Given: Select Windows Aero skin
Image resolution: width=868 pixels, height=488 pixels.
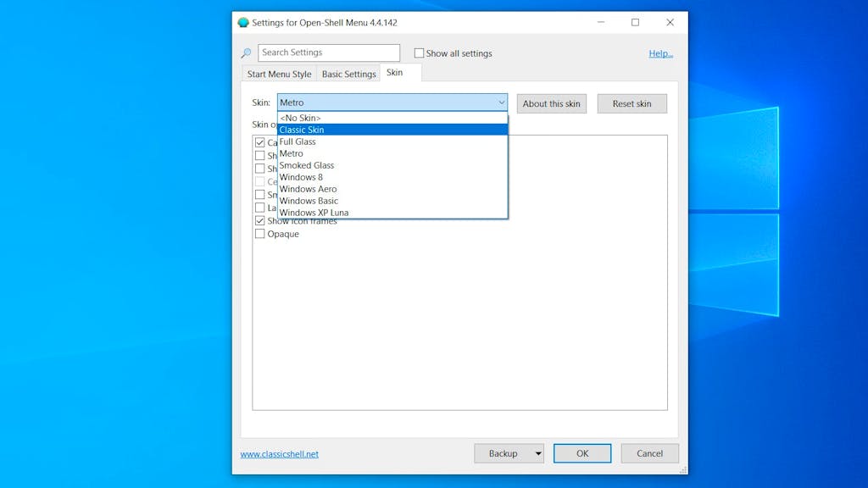Looking at the screenshot, I should pyautogui.click(x=392, y=189).
